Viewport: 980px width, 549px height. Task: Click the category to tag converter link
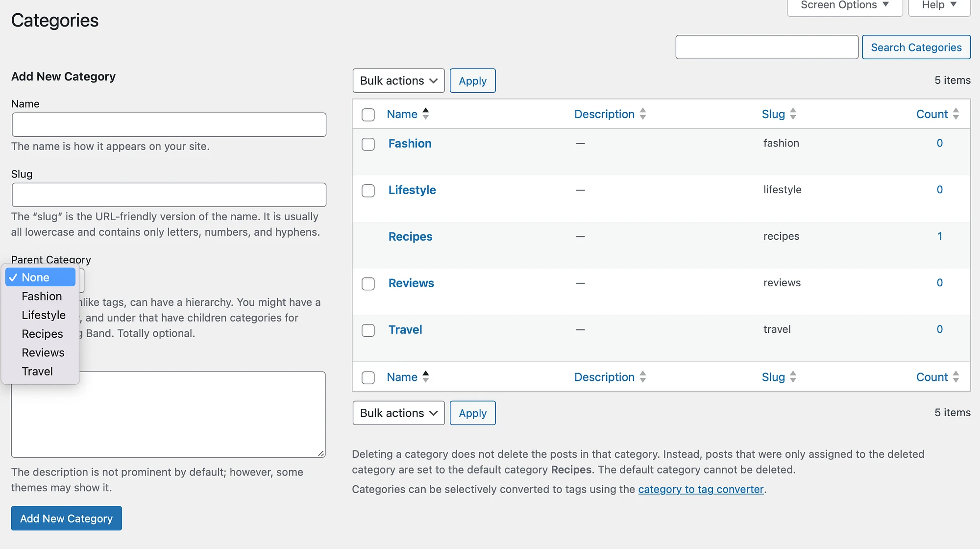pos(701,488)
